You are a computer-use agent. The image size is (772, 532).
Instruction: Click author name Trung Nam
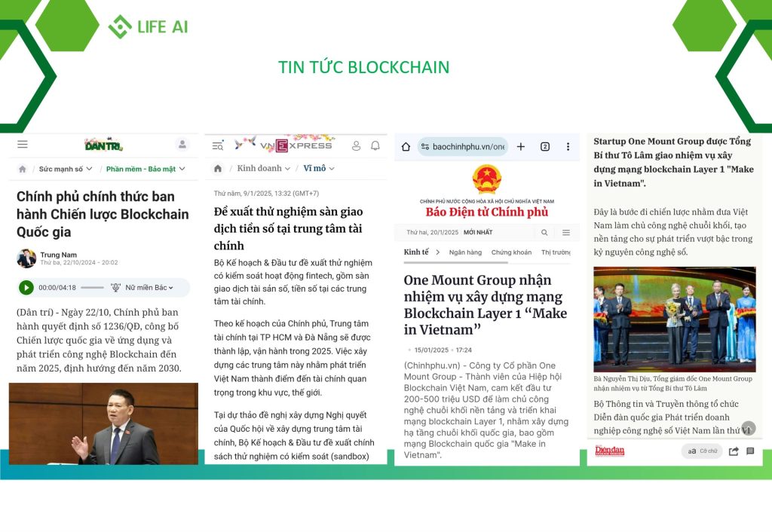[x=59, y=255]
